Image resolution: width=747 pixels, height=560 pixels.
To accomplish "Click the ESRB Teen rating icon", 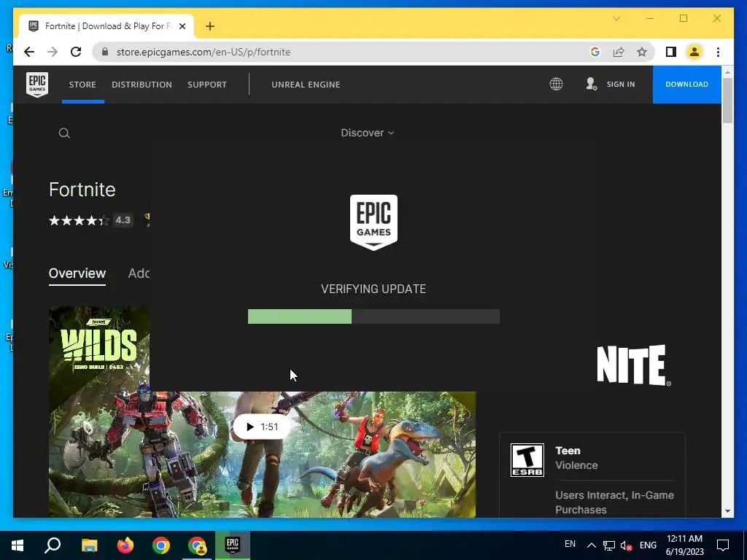I will 527,460.
